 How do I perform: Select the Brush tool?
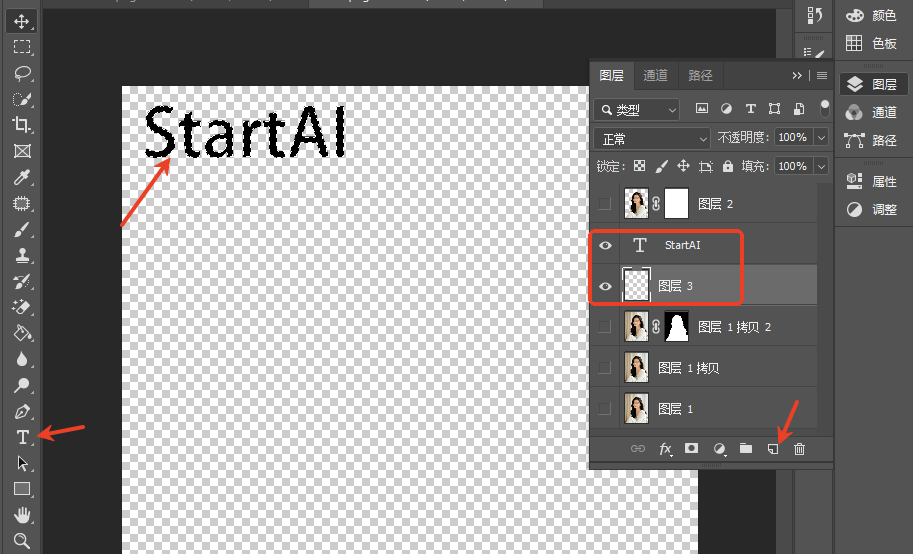[x=22, y=230]
